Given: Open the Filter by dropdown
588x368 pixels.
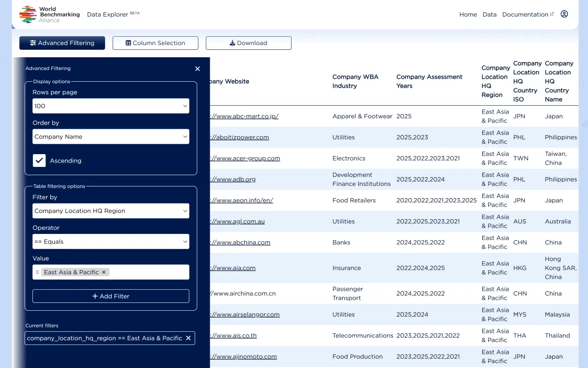Looking at the screenshot, I should (x=110, y=210).
